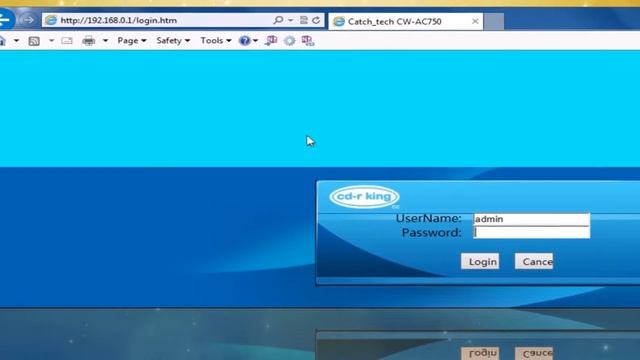Click the Password: label
This screenshot has width=640, height=360.
click(432, 233)
